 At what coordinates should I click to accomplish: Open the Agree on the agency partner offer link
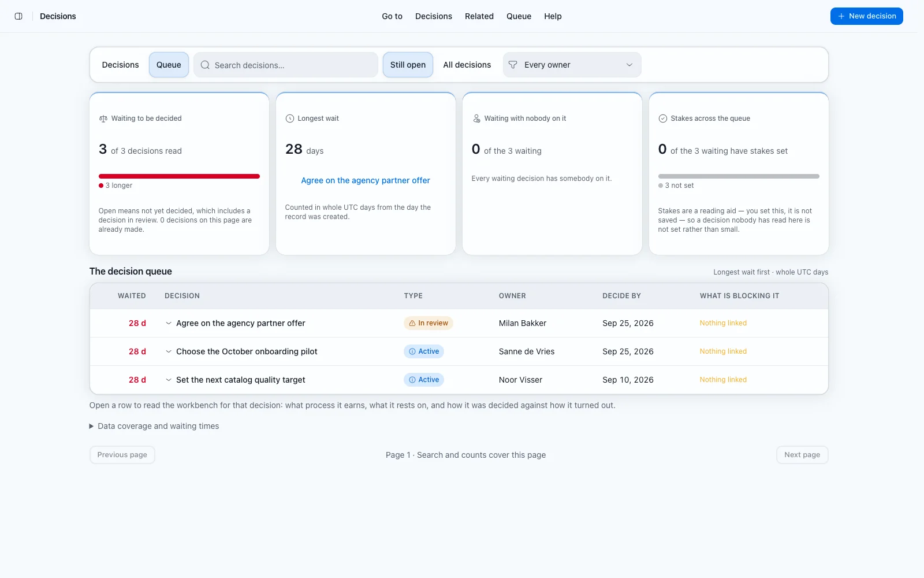366,180
